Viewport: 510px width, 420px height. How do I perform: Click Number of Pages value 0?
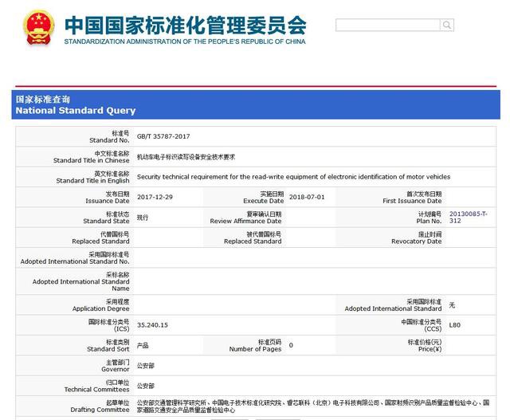point(291,345)
